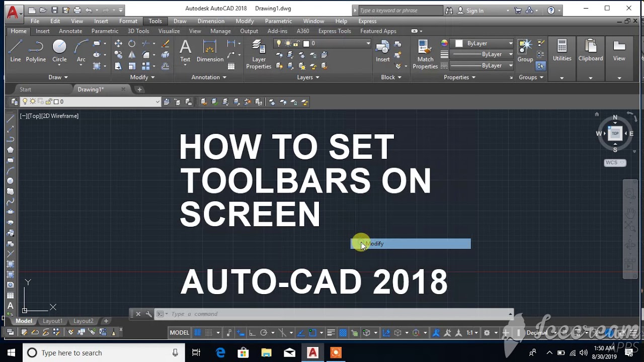Click Sign In link in title bar
644x362 pixels.
474,11
